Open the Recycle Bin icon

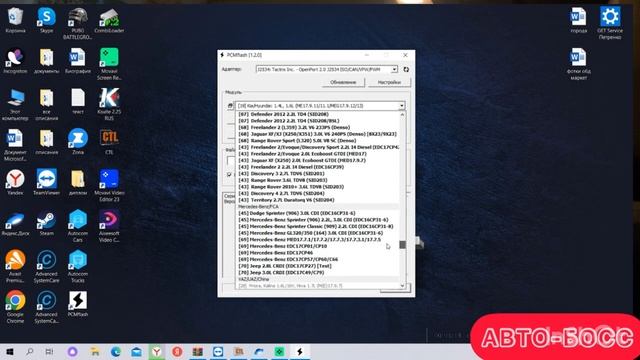coord(16,20)
